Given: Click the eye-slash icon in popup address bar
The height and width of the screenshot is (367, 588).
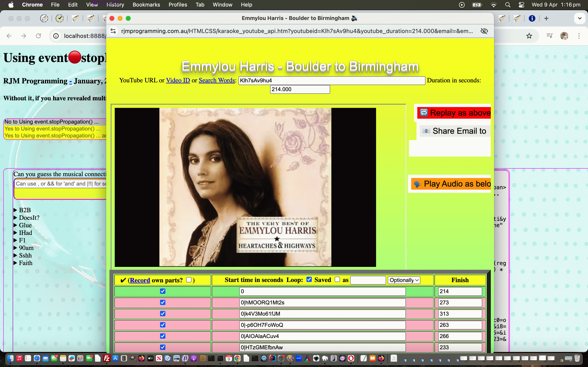Looking at the screenshot, I should (484, 31).
